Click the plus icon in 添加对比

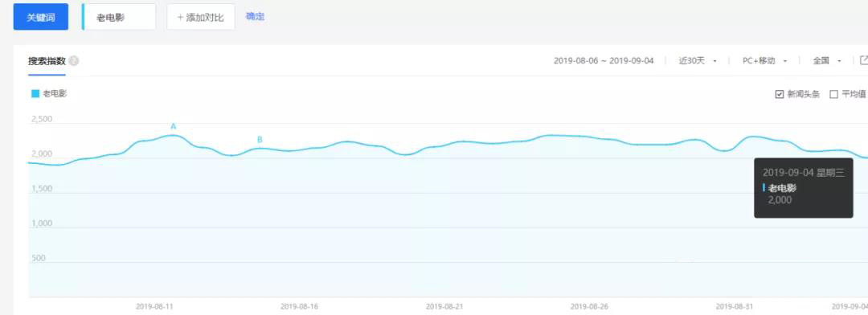pyautogui.click(x=180, y=18)
